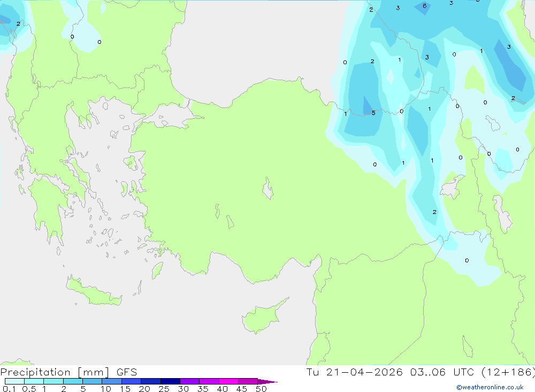Click the legend label '50'
This screenshot has width=535, height=392.
[262, 389]
